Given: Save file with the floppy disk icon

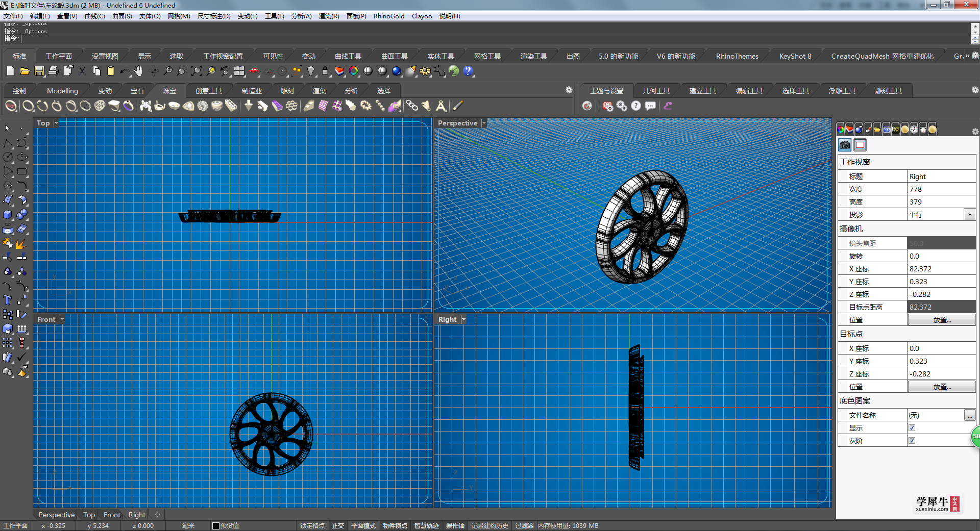Looking at the screenshot, I should click(x=39, y=71).
